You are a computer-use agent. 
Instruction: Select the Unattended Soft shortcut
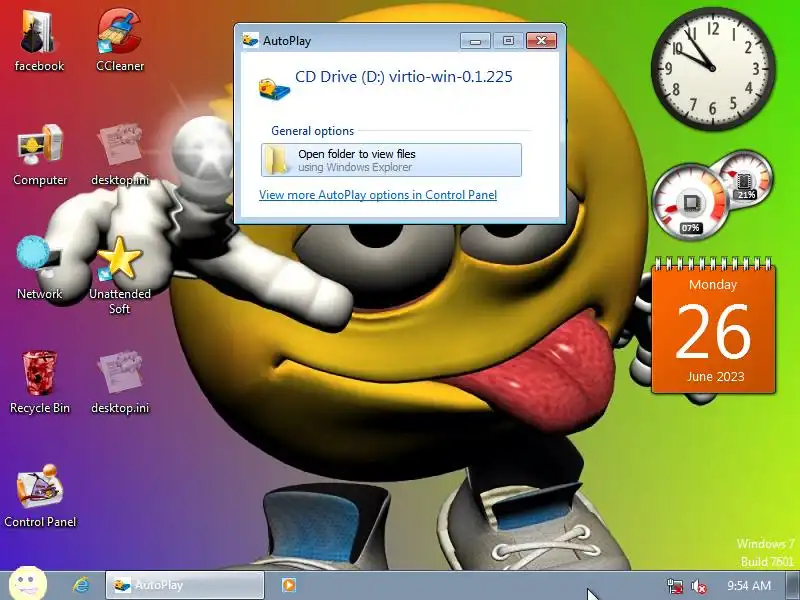[120, 276]
